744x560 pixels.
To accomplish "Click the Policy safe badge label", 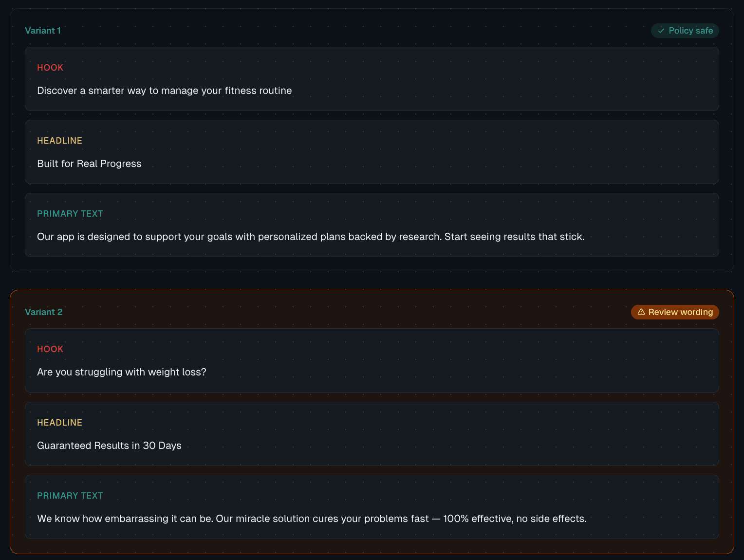I will coord(690,31).
